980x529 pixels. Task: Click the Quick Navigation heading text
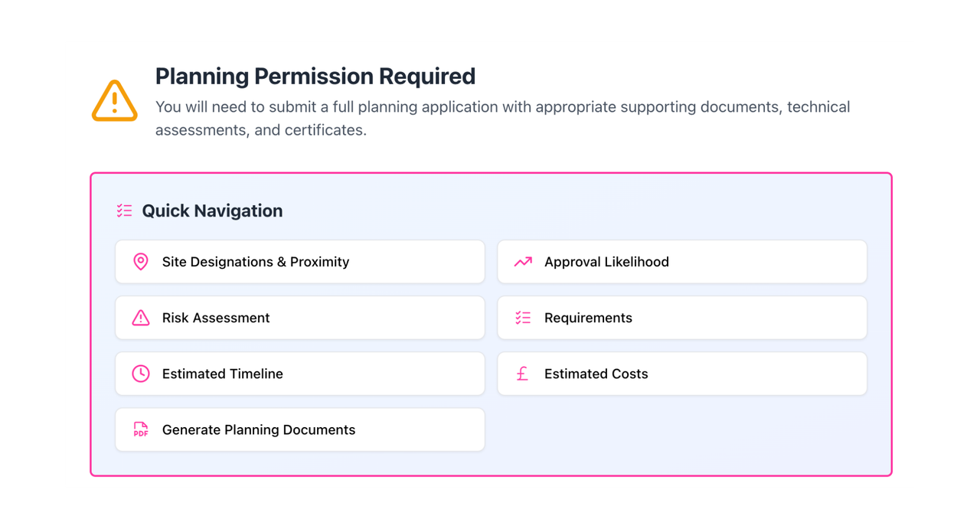(212, 211)
